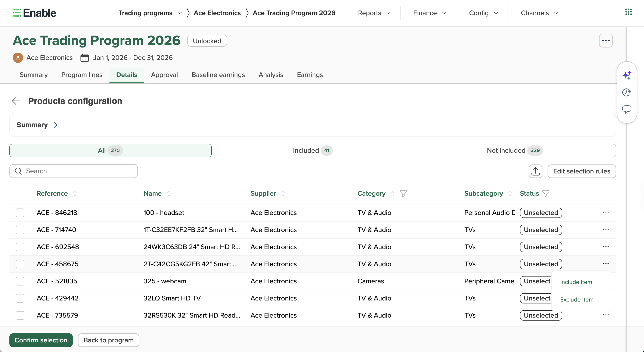Show the Included 41 products tab
The height and width of the screenshot is (352, 644).
pyautogui.click(x=313, y=151)
